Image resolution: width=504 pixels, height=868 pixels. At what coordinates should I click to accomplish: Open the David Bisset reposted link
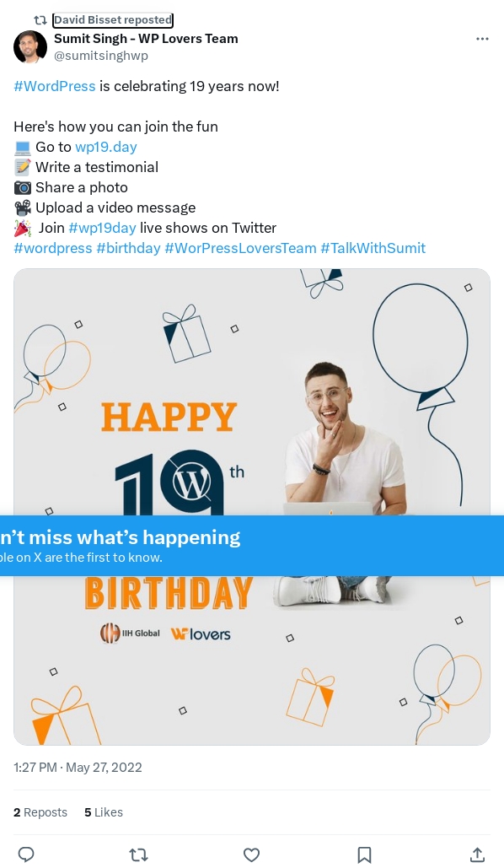tap(113, 20)
